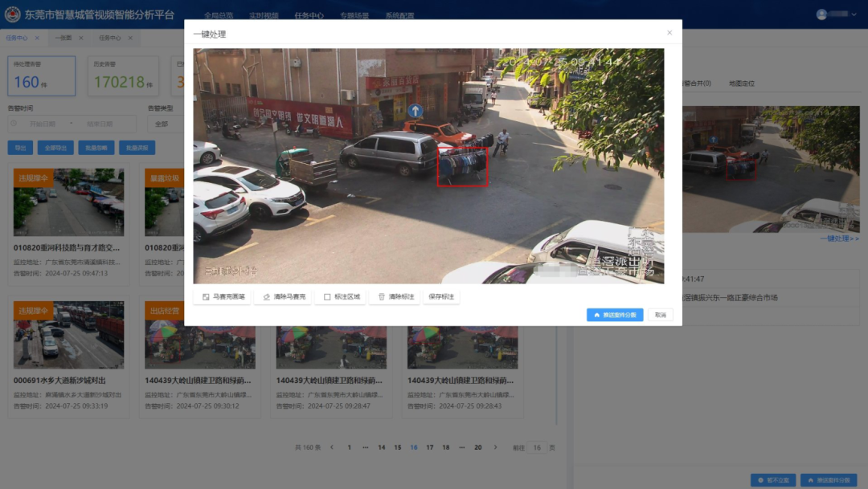This screenshot has width=868, height=489.
Task: Click the 批量误报 button
Action: click(x=137, y=148)
